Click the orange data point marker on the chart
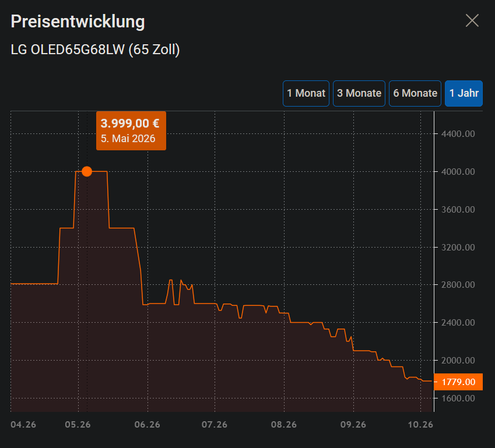Viewport: 495px width, 448px height. click(87, 171)
